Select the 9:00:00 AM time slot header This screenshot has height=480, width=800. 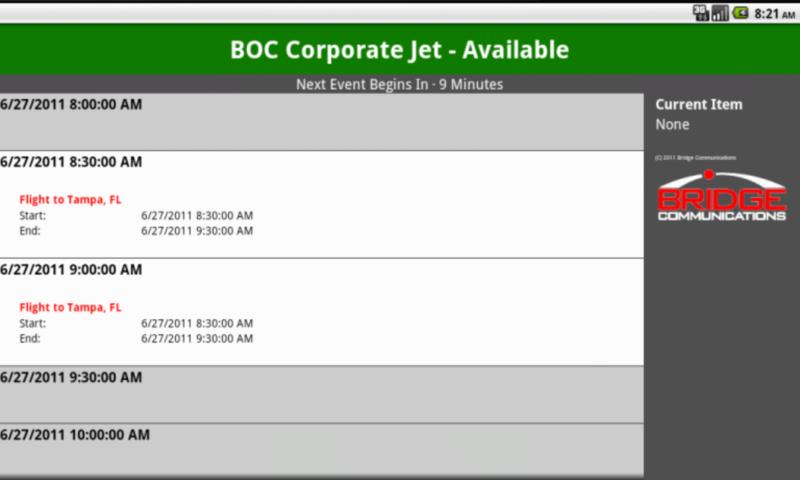(71, 269)
